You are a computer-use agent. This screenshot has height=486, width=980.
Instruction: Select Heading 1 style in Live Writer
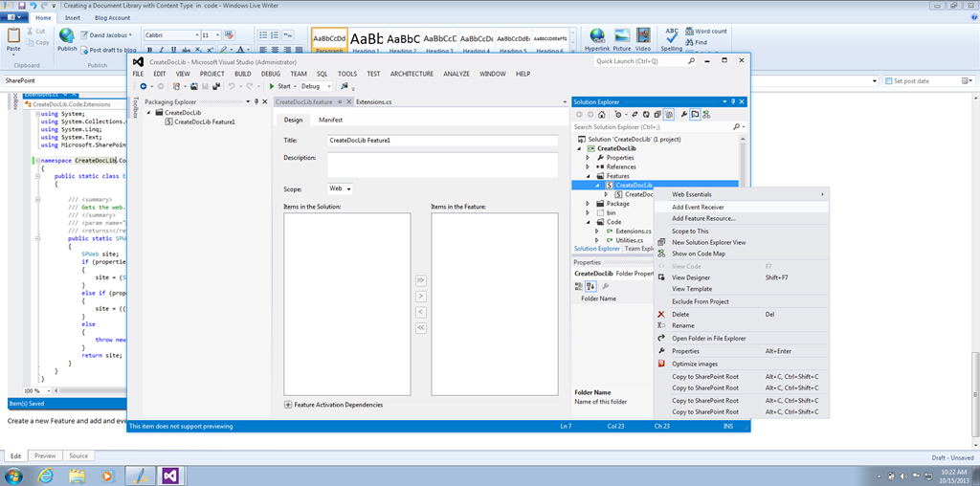[x=366, y=40]
